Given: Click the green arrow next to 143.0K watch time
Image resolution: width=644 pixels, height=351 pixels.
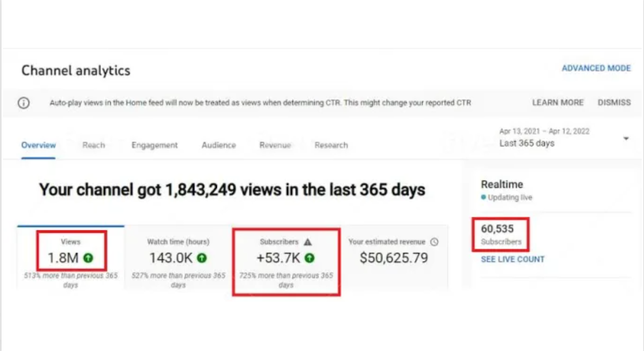Looking at the screenshot, I should (202, 258).
